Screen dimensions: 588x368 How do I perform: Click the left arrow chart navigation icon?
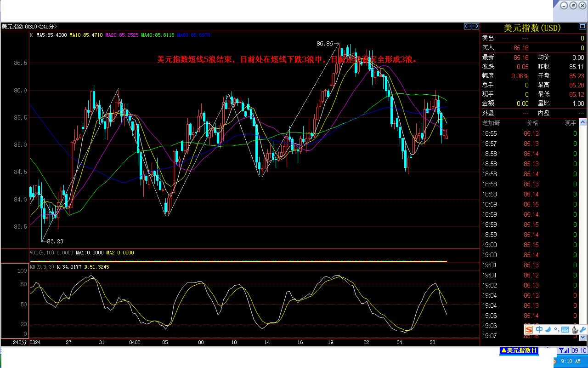coord(468,26)
